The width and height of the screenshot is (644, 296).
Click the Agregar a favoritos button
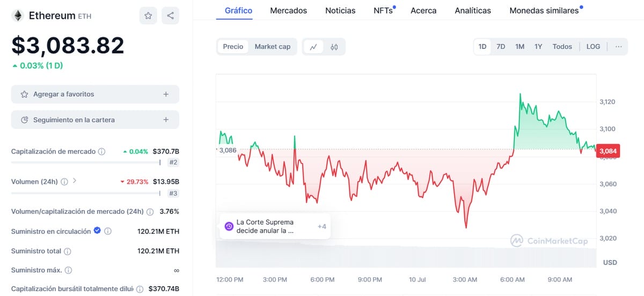tap(95, 94)
